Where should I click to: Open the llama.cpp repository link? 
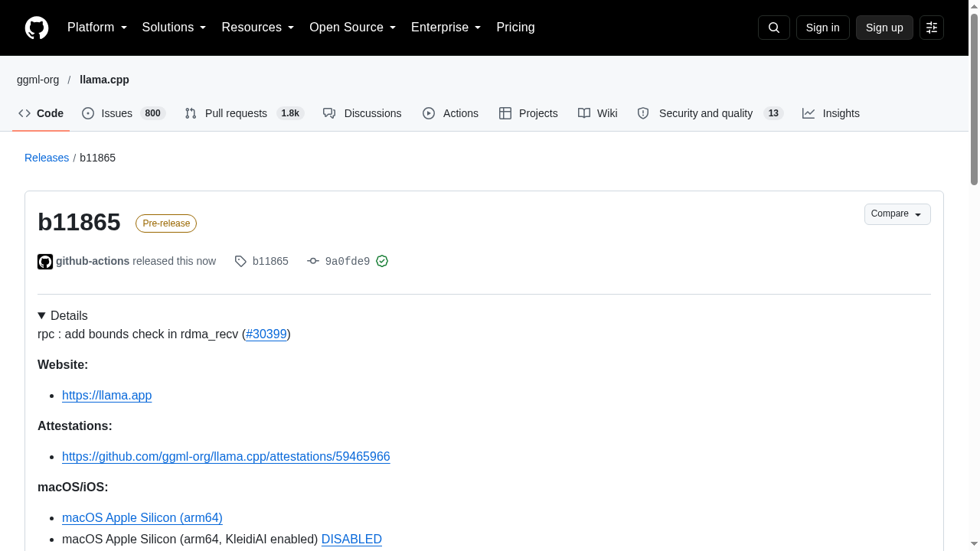click(104, 80)
